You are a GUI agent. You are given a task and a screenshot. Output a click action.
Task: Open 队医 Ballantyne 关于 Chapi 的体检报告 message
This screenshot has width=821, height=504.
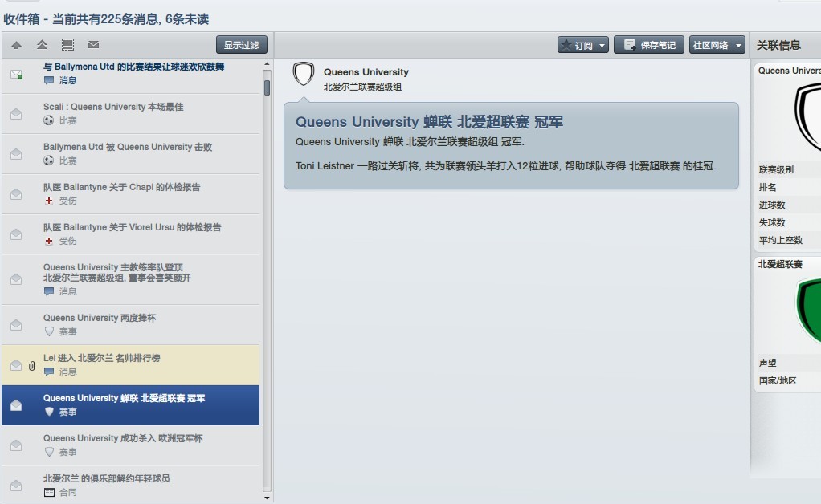(x=131, y=194)
